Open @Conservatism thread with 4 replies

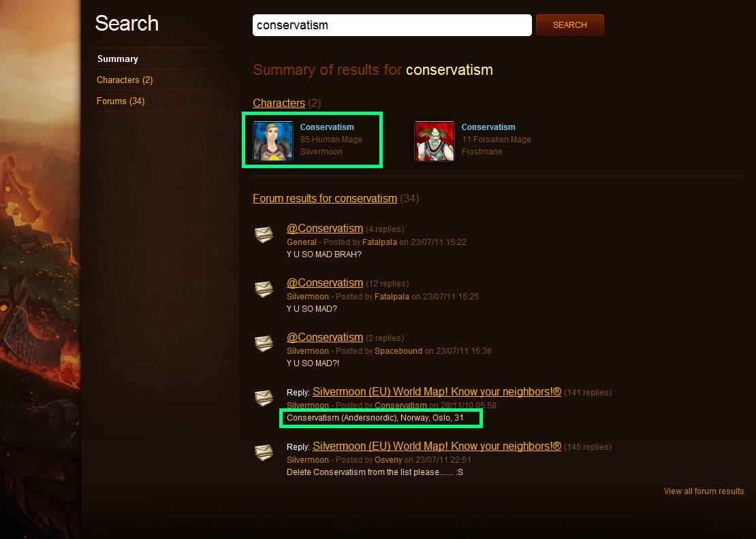coord(325,228)
